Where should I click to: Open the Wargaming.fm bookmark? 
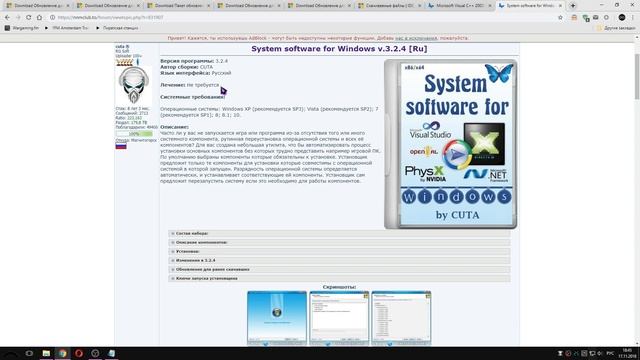tap(22, 28)
